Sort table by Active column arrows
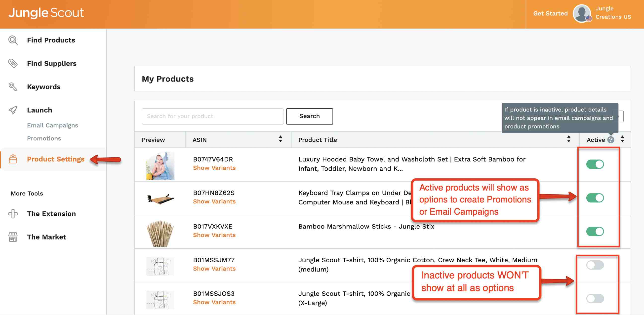Screen dimensions: 644x315 [x=622, y=139]
